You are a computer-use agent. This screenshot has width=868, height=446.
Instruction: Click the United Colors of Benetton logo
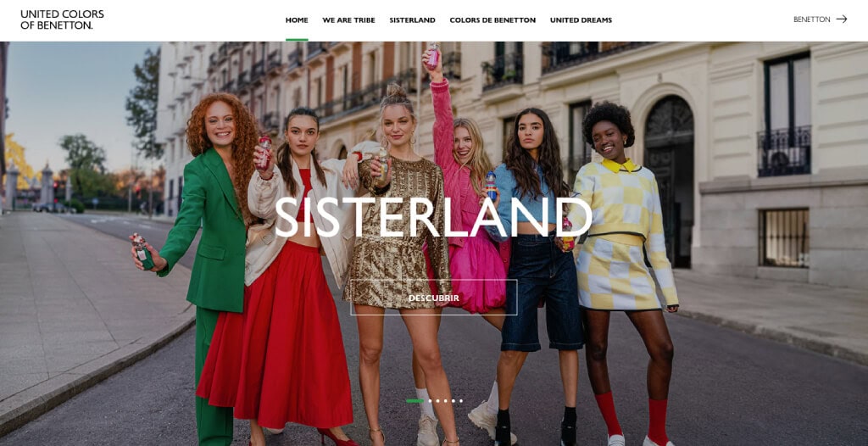pos(62,20)
